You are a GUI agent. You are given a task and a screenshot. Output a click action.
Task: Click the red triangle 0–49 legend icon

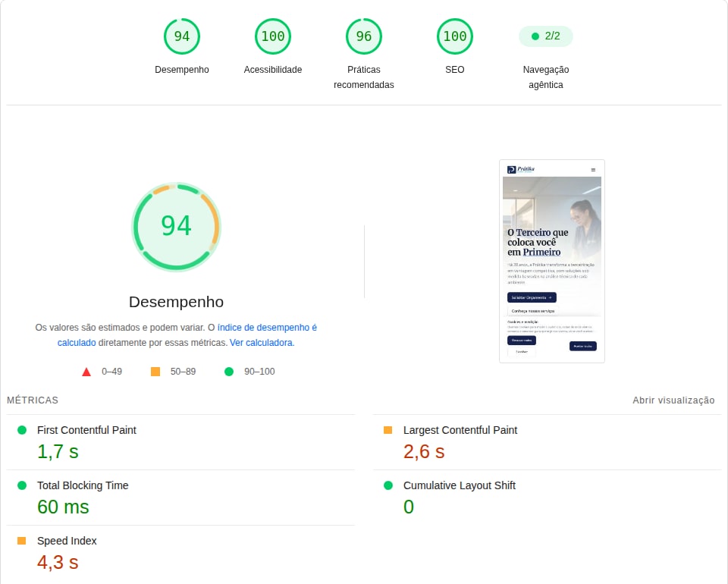click(86, 372)
